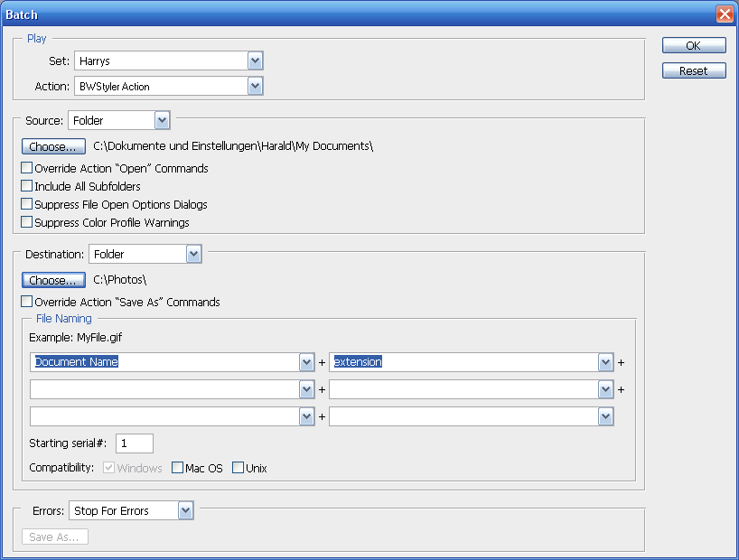Click the Starting serial# input field
This screenshot has width=739, height=560.
[x=135, y=443]
